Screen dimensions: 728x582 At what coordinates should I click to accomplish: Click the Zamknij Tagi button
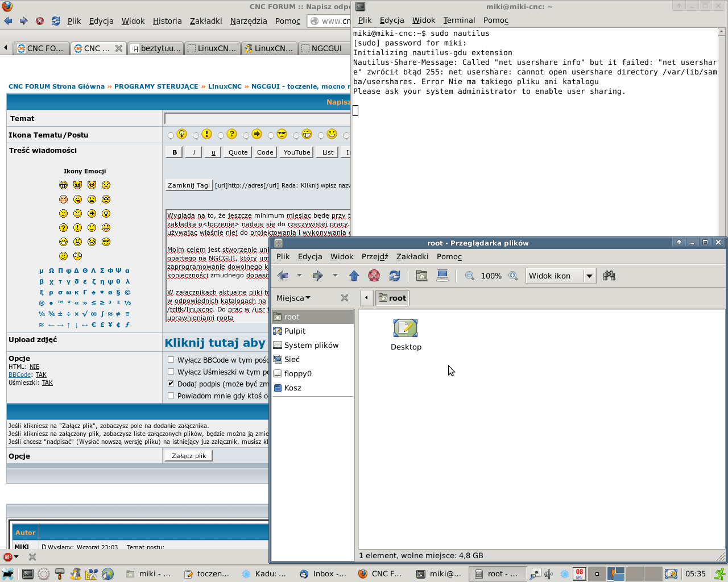189,185
